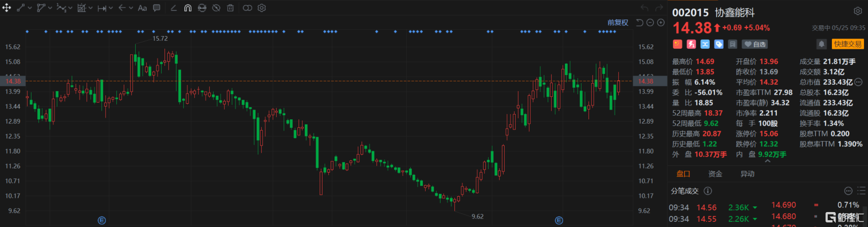Switch to the 盘口 tab

pos(683,174)
